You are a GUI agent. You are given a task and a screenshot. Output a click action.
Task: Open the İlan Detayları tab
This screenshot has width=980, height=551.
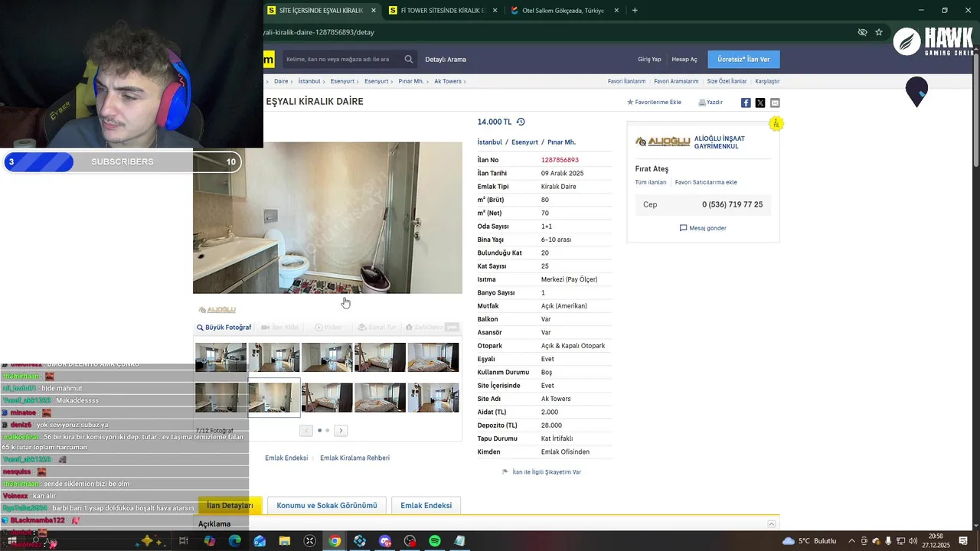pos(230,505)
